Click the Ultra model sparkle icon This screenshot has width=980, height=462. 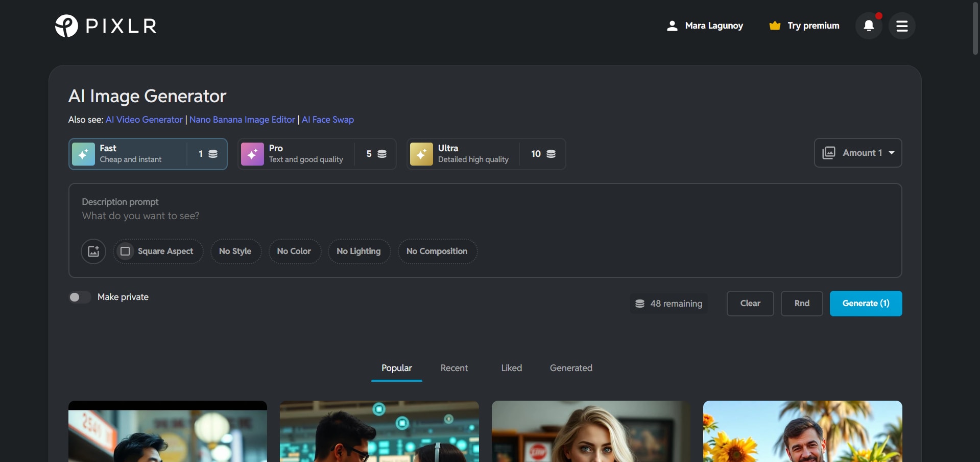pyautogui.click(x=421, y=154)
